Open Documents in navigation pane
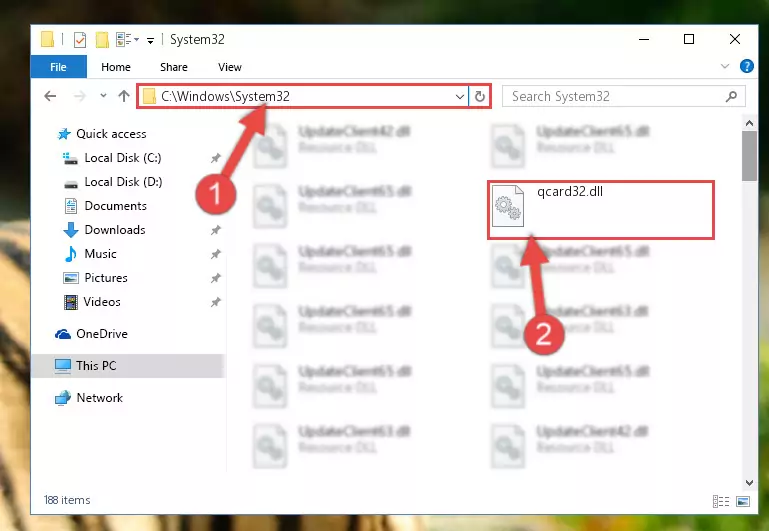 (116, 206)
